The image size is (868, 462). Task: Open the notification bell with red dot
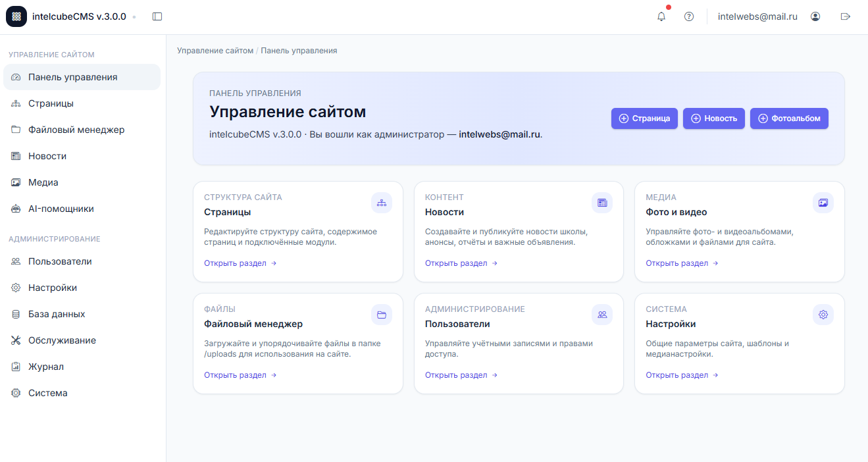pyautogui.click(x=661, y=16)
